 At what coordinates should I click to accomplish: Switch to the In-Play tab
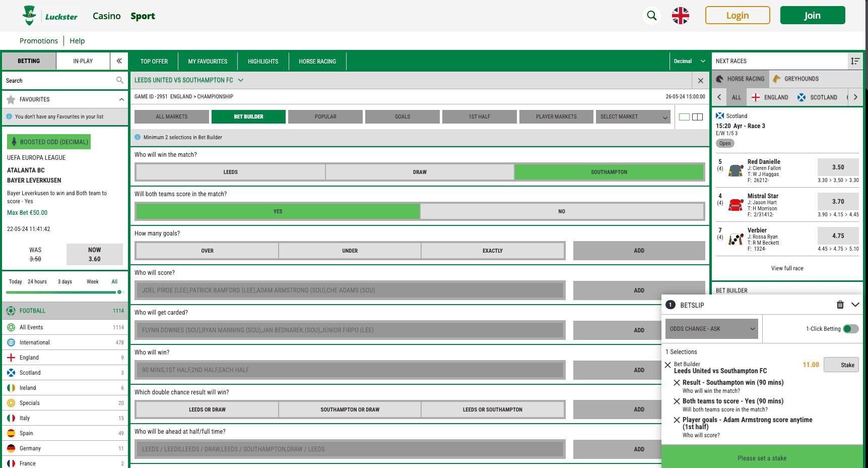click(83, 61)
